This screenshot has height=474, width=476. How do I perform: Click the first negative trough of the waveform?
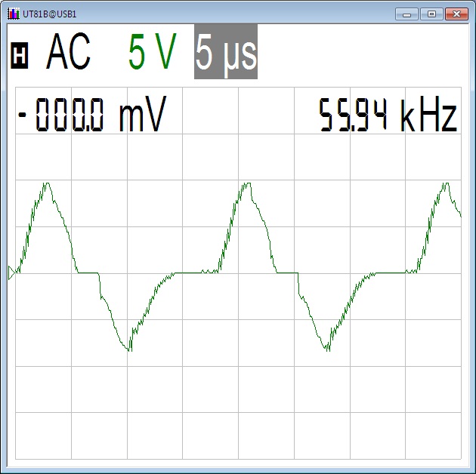coord(129,349)
